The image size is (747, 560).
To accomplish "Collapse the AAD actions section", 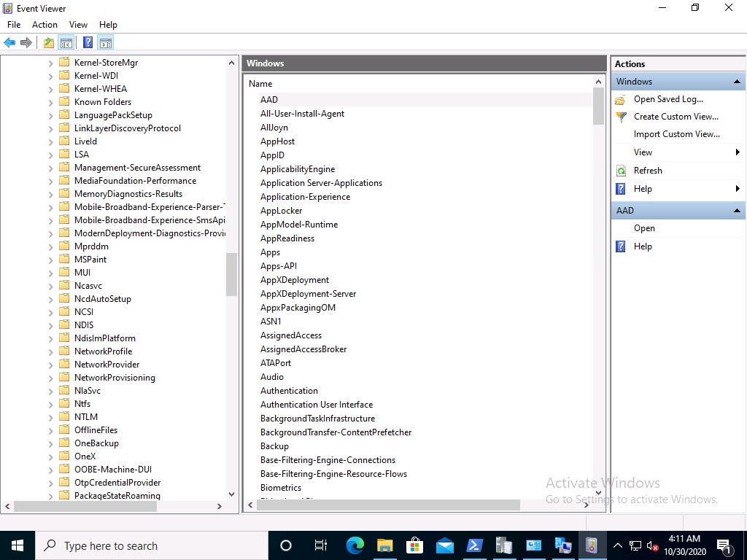I will pyautogui.click(x=737, y=211).
